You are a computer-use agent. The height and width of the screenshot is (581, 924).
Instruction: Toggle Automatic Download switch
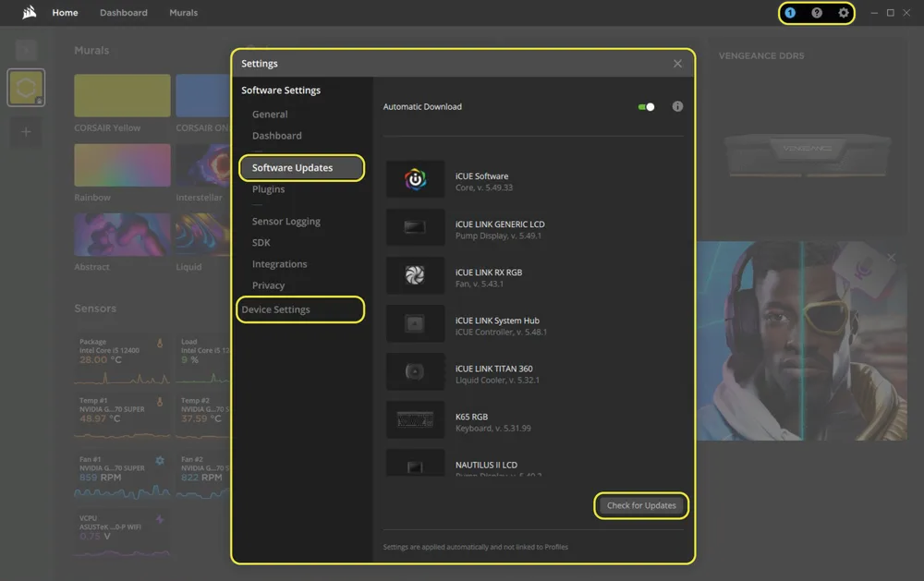pos(646,106)
